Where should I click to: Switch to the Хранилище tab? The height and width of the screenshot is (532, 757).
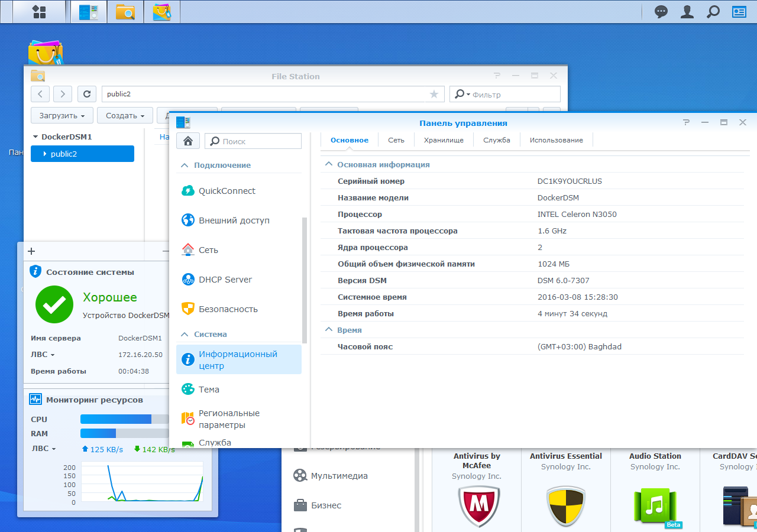click(444, 140)
